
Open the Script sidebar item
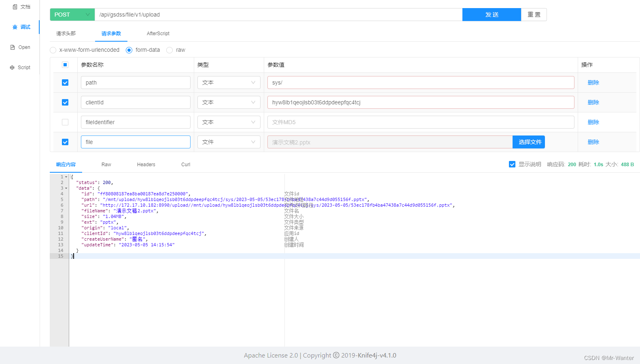click(x=20, y=68)
